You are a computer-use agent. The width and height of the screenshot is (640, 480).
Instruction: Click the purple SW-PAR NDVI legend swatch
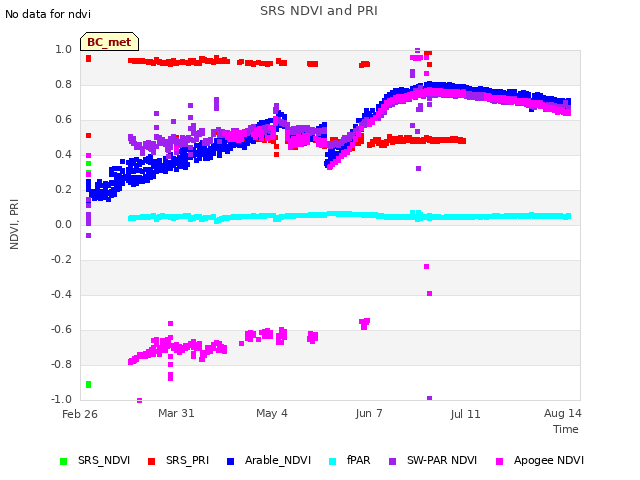pos(392,462)
